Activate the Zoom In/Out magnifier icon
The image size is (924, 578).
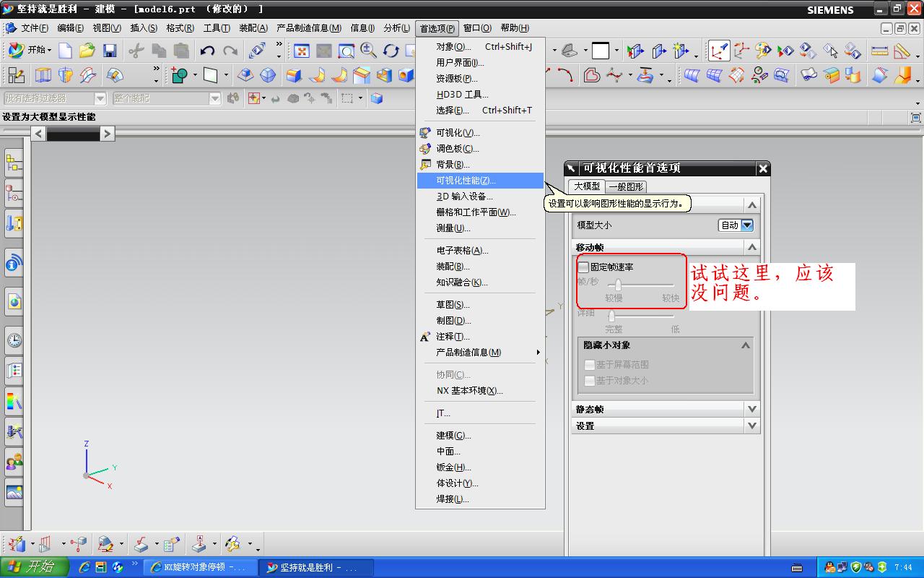369,51
